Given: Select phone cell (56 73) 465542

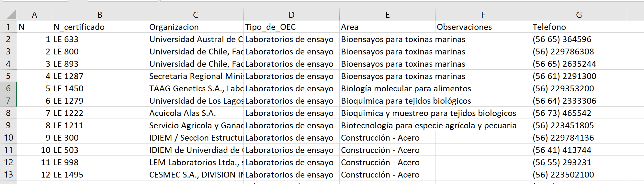Looking at the screenshot, I should coord(579,113).
